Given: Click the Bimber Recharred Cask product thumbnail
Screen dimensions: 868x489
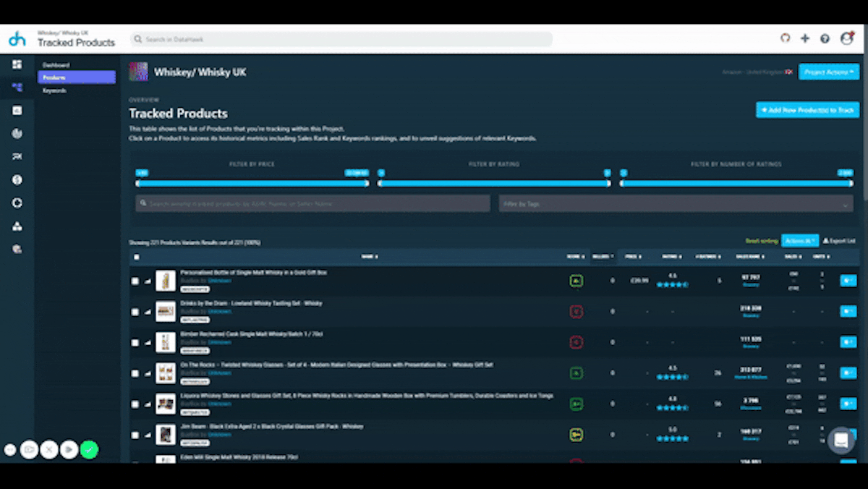Looking at the screenshot, I should [x=166, y=342].
